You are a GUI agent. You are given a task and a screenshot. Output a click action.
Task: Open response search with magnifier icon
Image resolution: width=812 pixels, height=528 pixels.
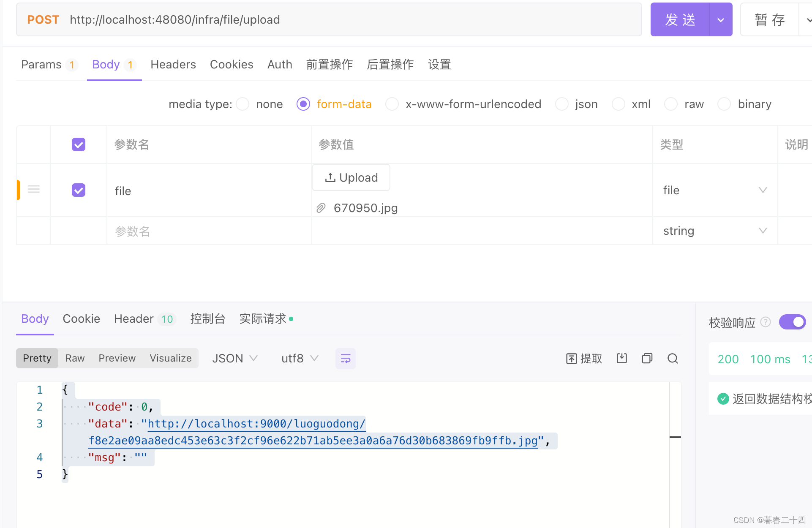pyautogui.click(x=673, y=358)
